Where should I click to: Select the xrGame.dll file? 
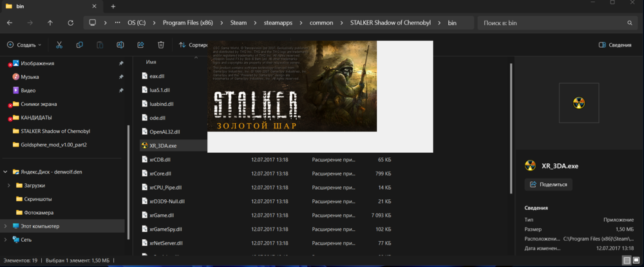coord(162,215)
